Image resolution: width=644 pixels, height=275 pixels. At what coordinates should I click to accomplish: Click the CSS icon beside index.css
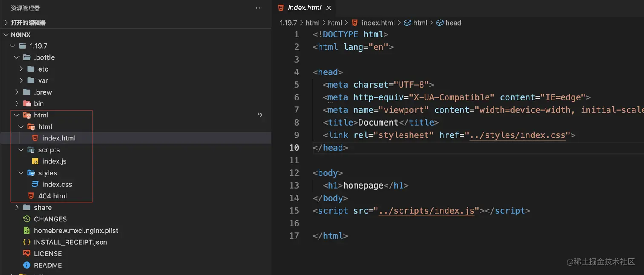35,184
